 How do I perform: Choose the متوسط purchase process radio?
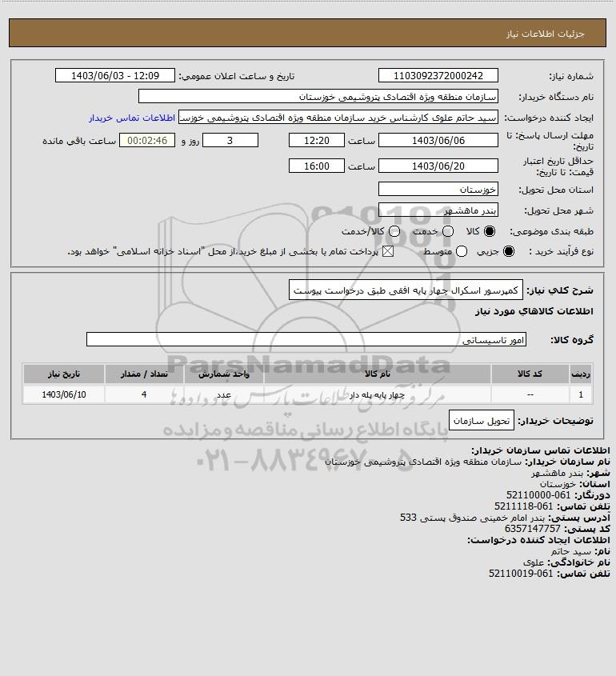462,251
